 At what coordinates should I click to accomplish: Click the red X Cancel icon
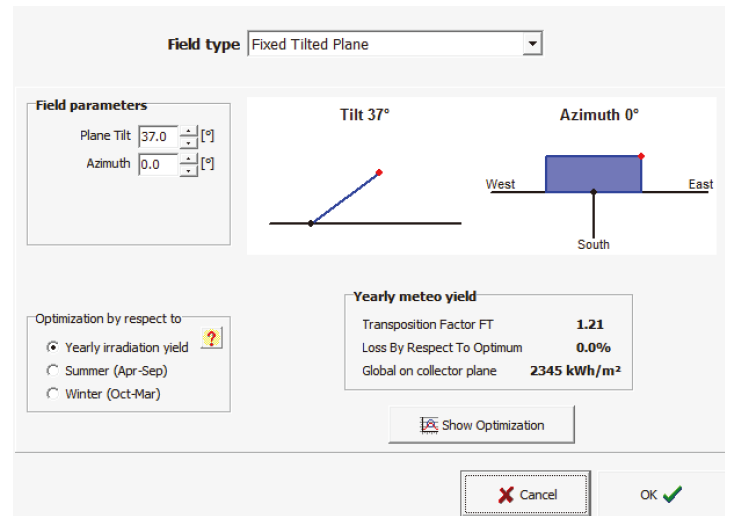pyautogui.click(x=504, y=494)
